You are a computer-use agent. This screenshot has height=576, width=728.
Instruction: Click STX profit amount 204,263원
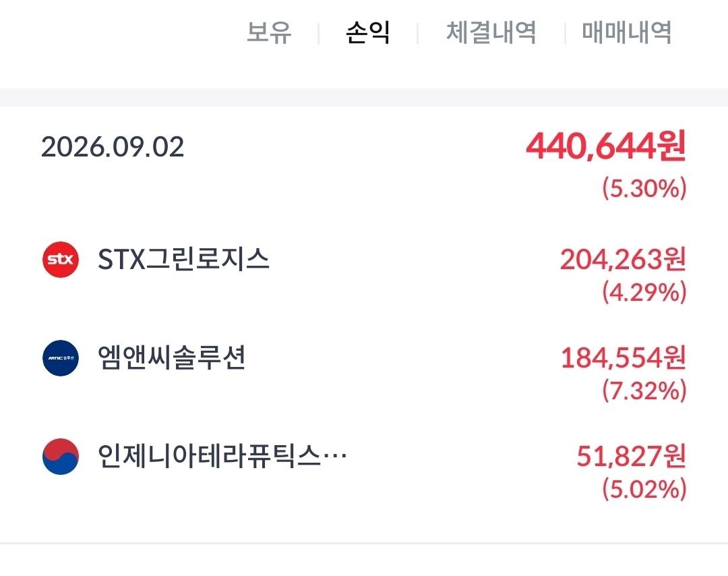(x=623, y=259)
